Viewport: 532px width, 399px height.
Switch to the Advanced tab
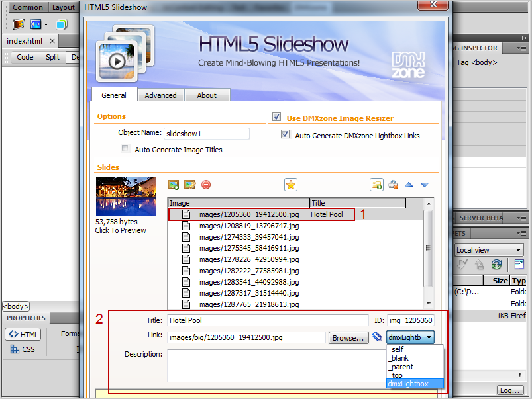160,95
